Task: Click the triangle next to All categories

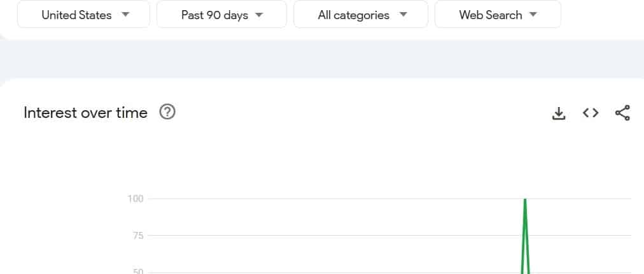Action: coord(403,15)
